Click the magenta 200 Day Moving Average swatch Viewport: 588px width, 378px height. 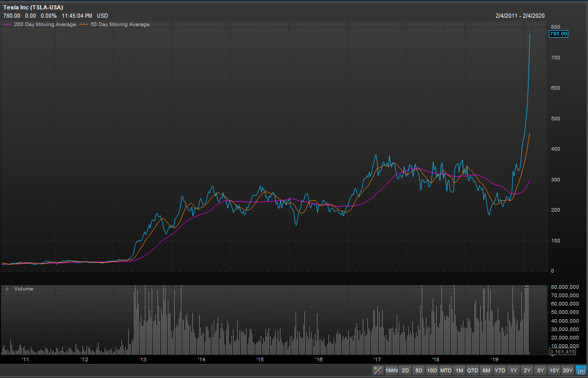pyautogui.click(x=7, y=25)
